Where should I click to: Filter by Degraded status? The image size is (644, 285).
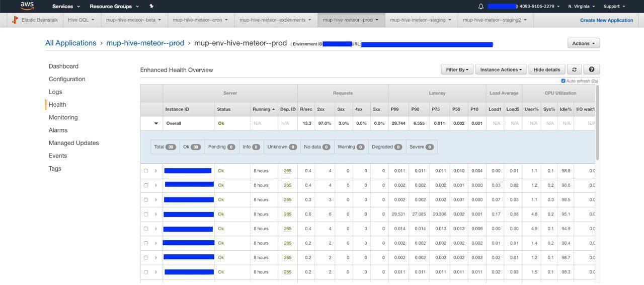coord(387,147)
